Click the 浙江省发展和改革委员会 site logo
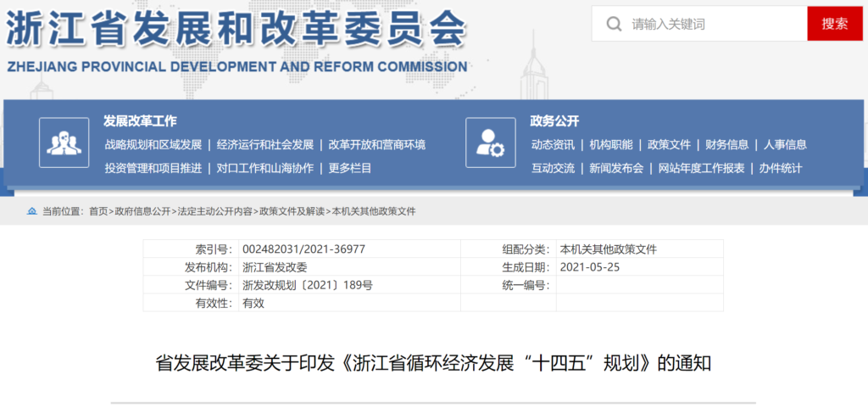 [236, 30]
